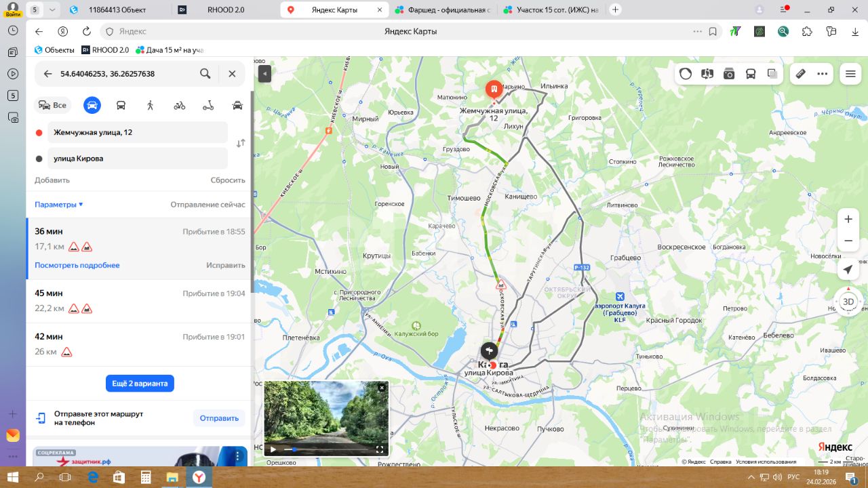Select the scooter route mode
868x488 pixels.
[x=208, y=105]
